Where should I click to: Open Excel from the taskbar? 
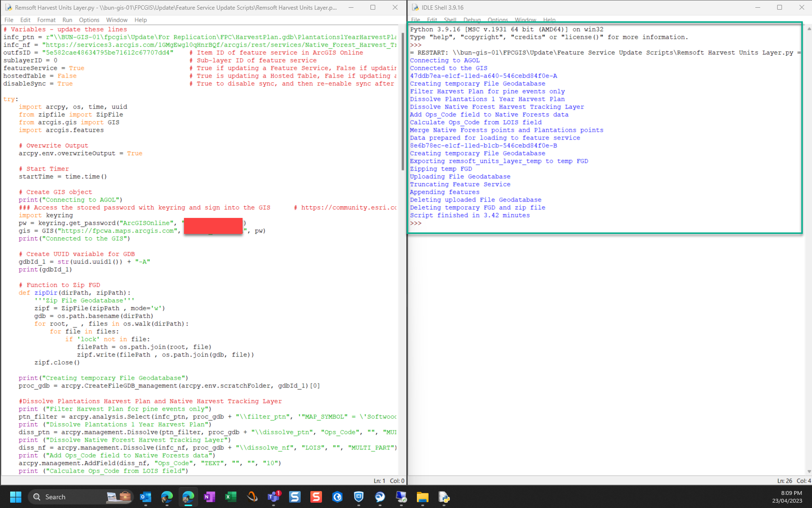pyautogui.click(x=231, y=497)
